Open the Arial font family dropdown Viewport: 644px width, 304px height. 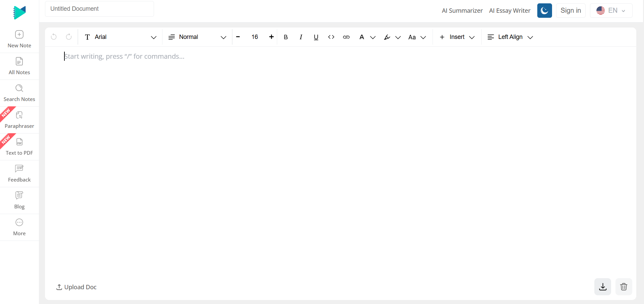[120, 37]
